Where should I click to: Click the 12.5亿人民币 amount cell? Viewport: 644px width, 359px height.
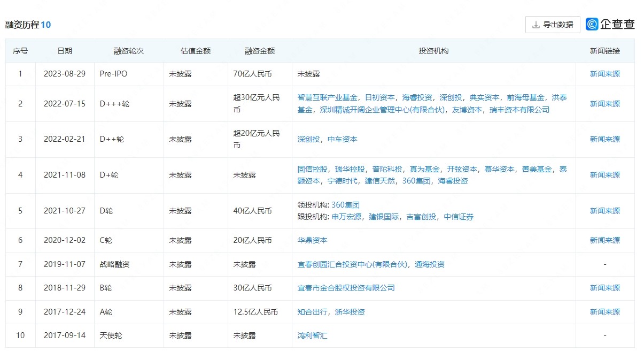click(255, 312)
